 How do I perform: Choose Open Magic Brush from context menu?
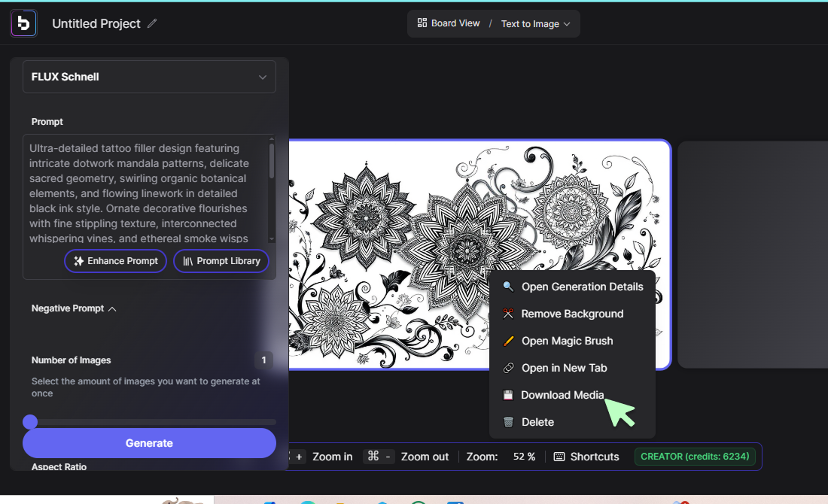click(572, 341)
